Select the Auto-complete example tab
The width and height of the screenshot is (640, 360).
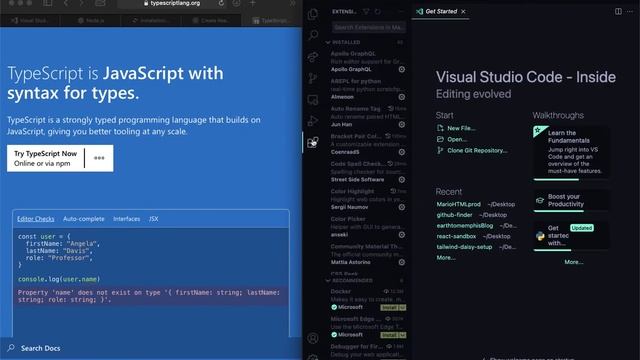point(84,219)
